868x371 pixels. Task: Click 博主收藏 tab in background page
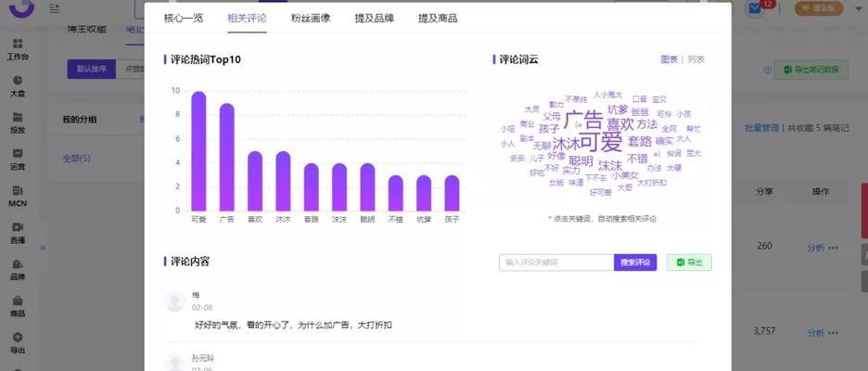[87, 29]
